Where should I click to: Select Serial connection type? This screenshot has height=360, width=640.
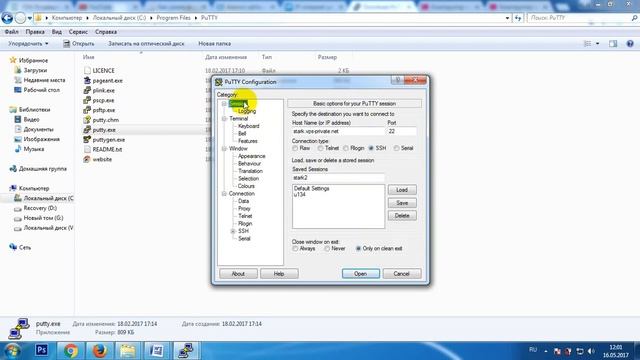tap(396, 148)
